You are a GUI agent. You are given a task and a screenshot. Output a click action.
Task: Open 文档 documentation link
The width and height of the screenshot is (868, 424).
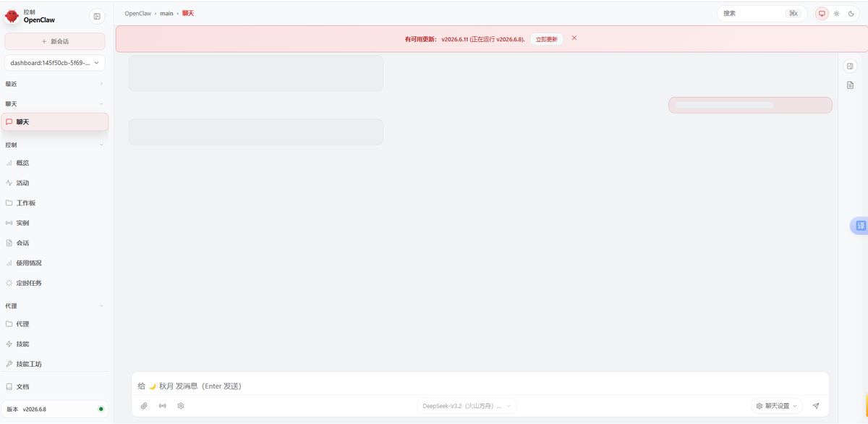point(55,386)
